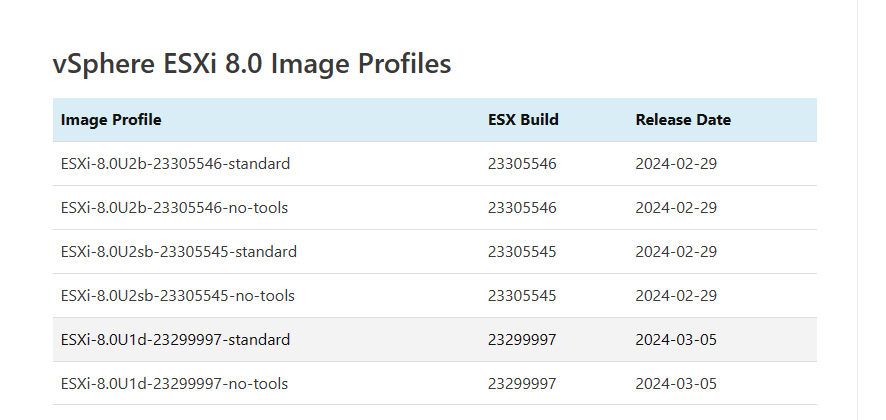The image size is (886, 420).
Task: Open ESXi-8.0U1d-23299997-no-tools profile
Action: point(174,384)
